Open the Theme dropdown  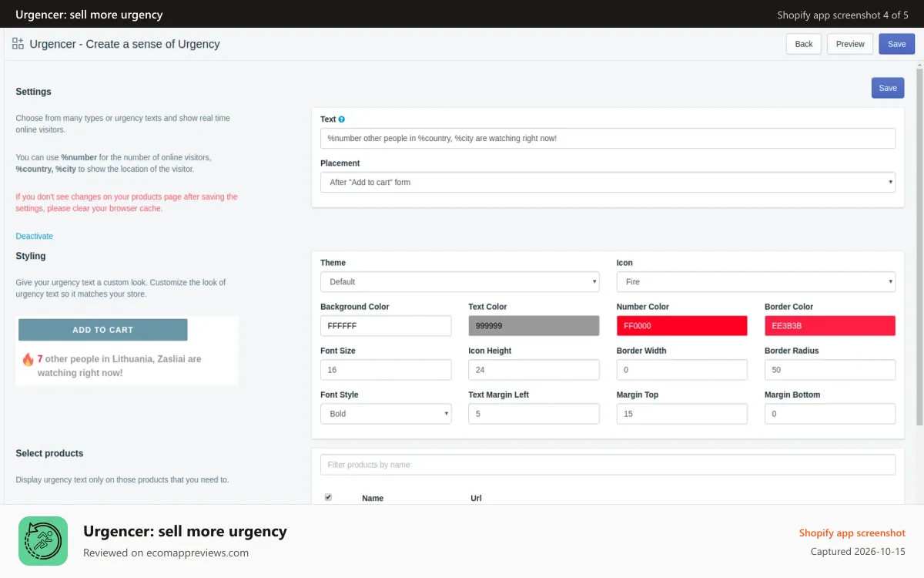(460, 282)
